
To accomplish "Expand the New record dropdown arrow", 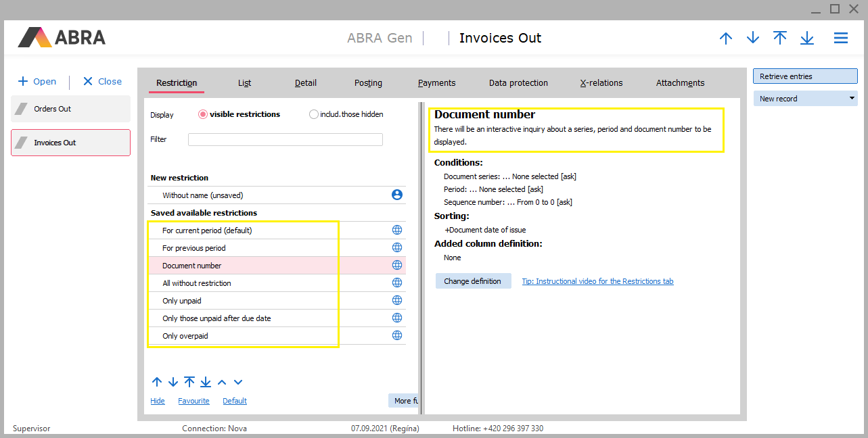I will 852,99.
